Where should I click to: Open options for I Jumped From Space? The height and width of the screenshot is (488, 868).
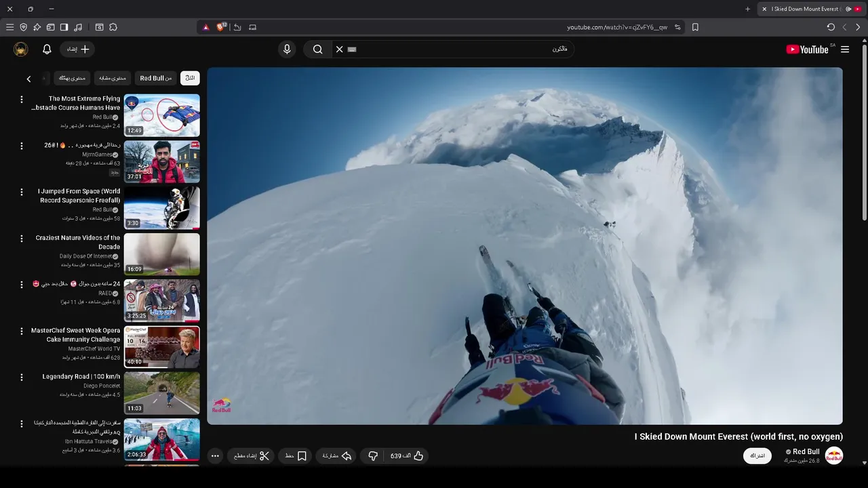22,192
